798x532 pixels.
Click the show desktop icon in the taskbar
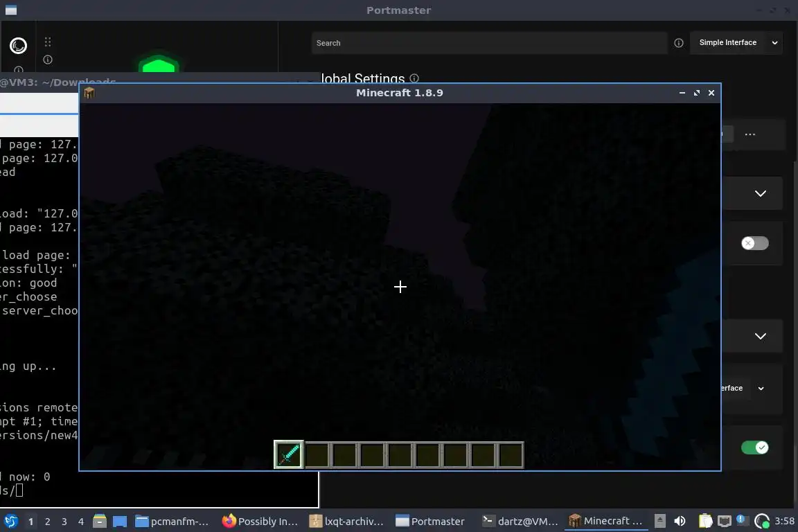click(120, 521)
